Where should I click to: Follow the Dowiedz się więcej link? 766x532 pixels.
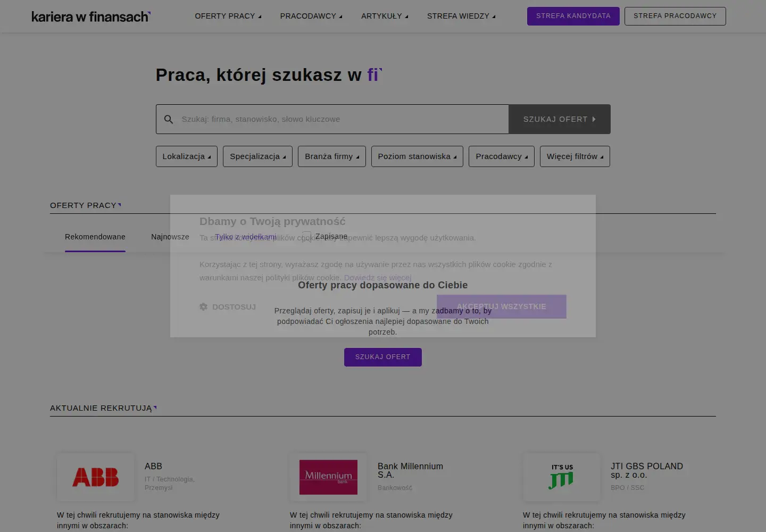pyautogui.click(x=378, y=278)
